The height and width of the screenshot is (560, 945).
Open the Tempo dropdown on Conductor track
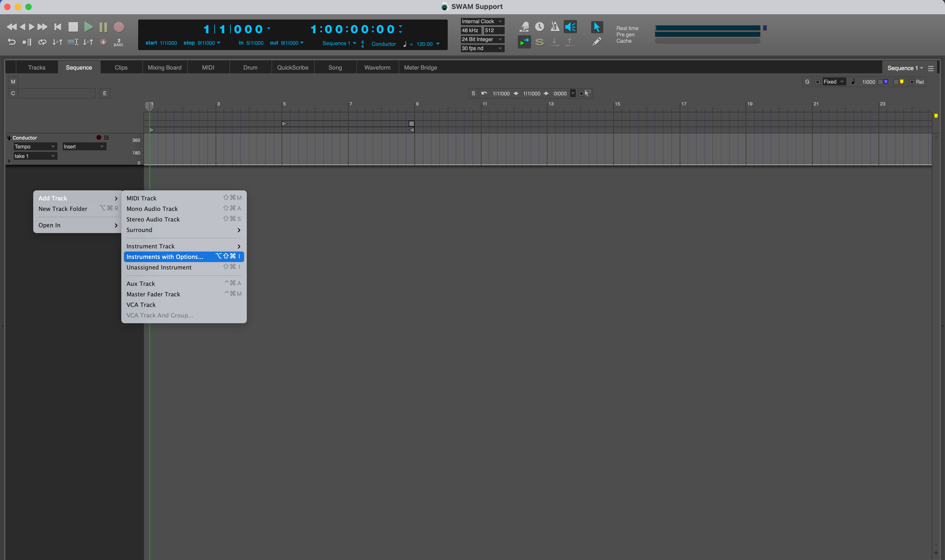tap(35, 146)
